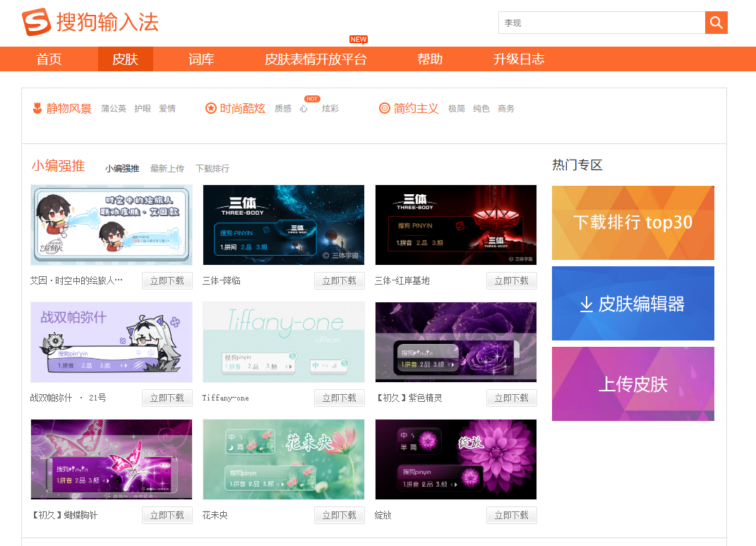Switch to the 小编强推 tab

[x=122, y=169]
